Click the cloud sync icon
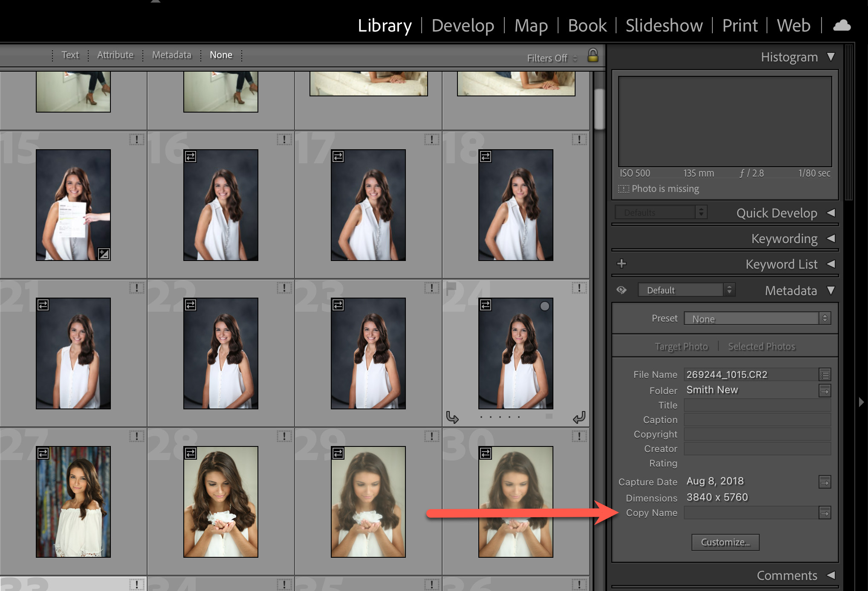The width and height of the screenshot is (868, 591). click(x=842, y=26)
